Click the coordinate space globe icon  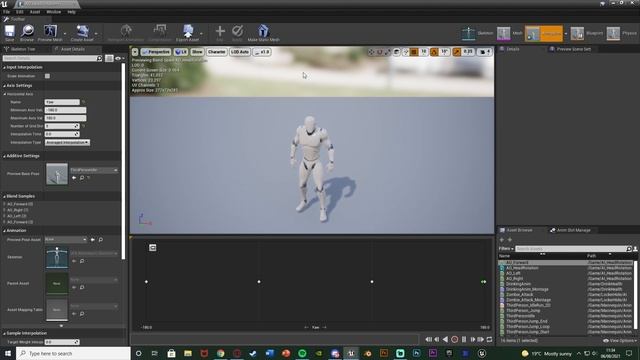click(x=396, y=52)
